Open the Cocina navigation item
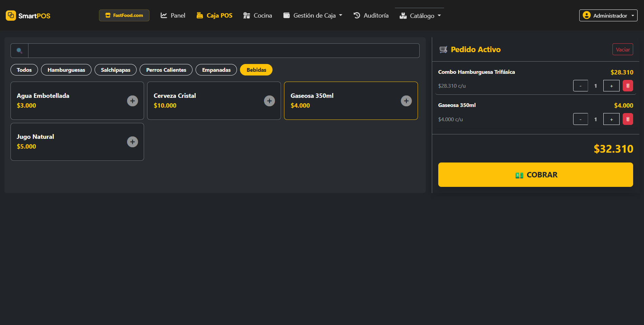This screenshot has width=644, height=325. pos(258,16)
